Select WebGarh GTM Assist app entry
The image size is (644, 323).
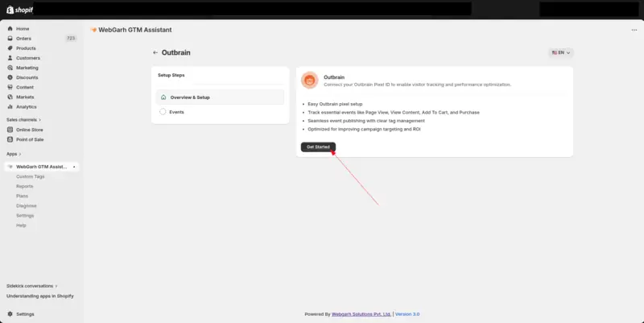pyautogui.click(x=42, y=167)
